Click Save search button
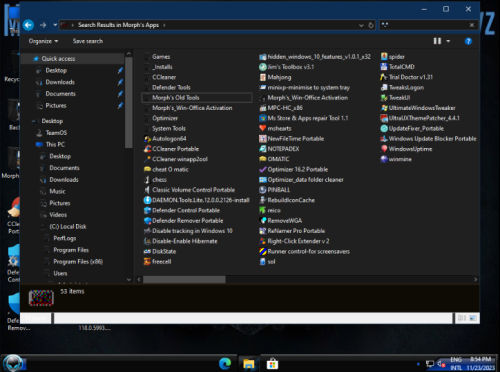 click(x=88, y=41)
